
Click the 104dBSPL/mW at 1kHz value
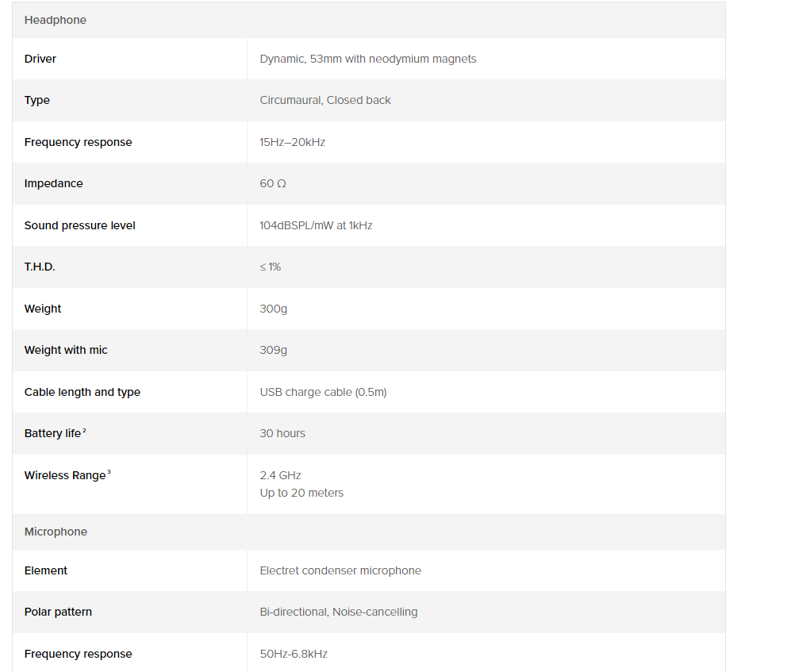click(316, 225)
